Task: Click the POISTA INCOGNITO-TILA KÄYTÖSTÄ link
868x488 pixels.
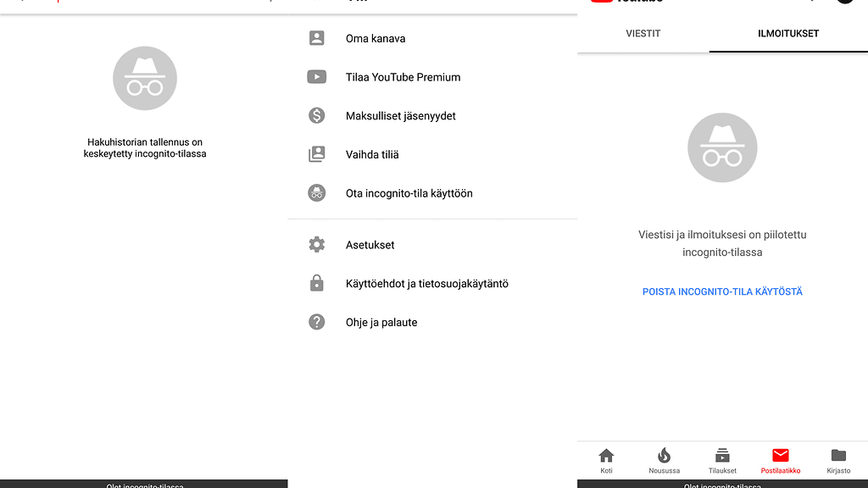Action: tap(722, 291)
